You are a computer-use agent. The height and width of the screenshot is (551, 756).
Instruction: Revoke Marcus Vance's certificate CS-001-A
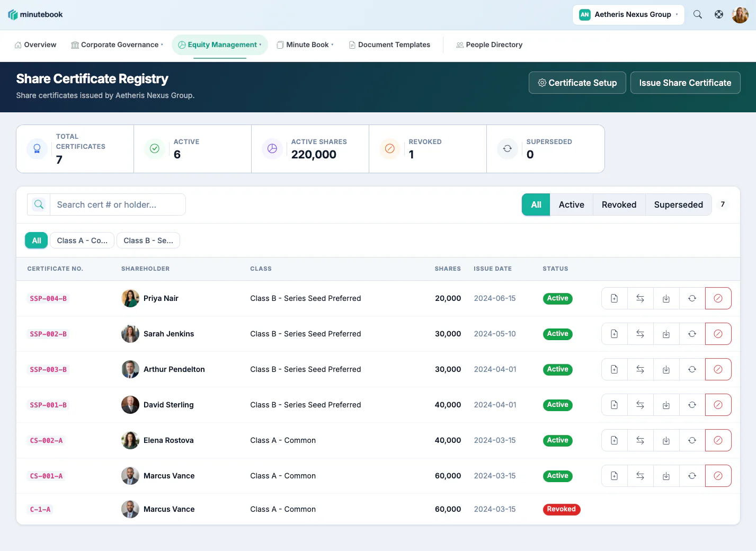pos(718,476)
